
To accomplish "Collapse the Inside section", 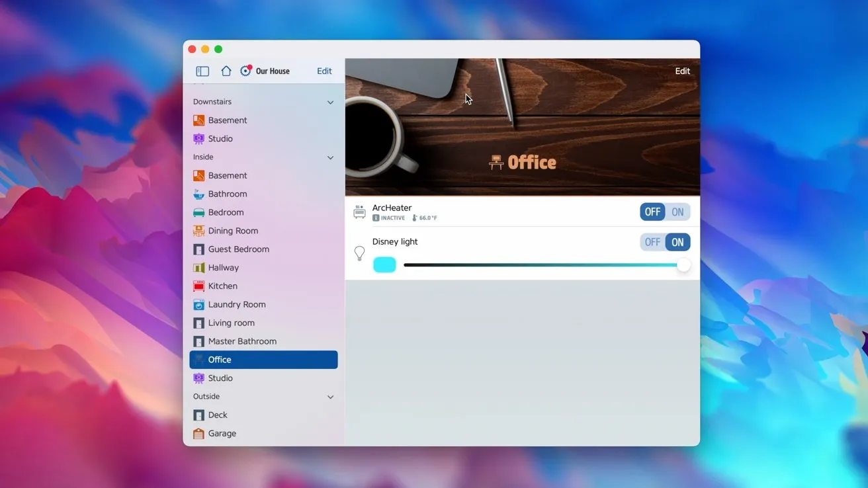I will pos(330,157).
